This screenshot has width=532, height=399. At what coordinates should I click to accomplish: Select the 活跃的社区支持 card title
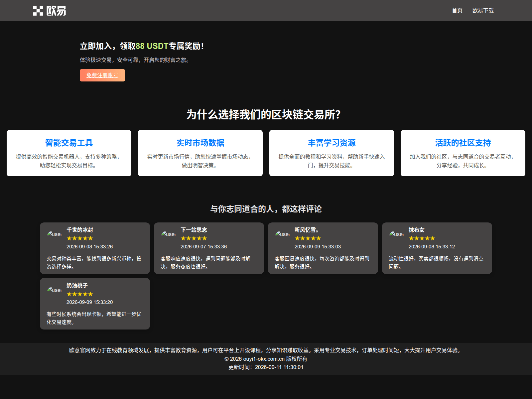(463, 143)
